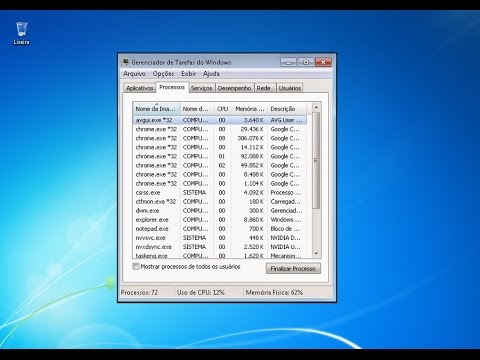Sort by Nome da Imagem column header
Viewport: 480px width, 360px height.
coord(156,109)
